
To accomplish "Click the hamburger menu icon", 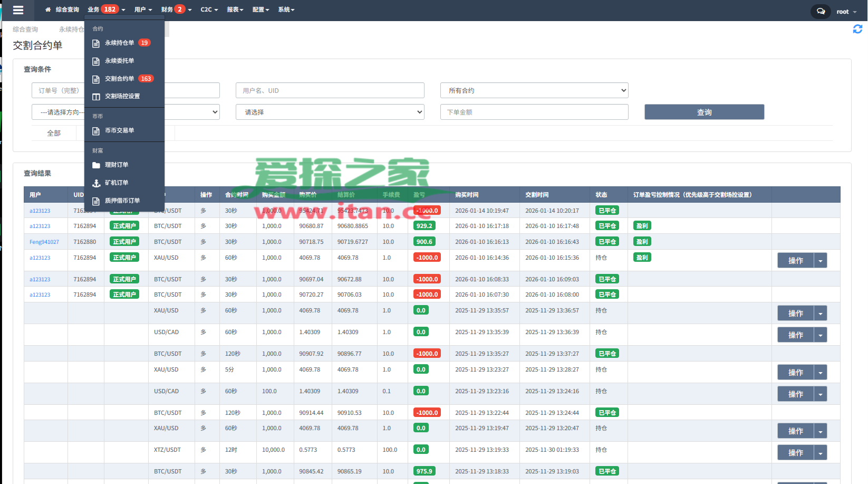I will click(x=18, y=10).
